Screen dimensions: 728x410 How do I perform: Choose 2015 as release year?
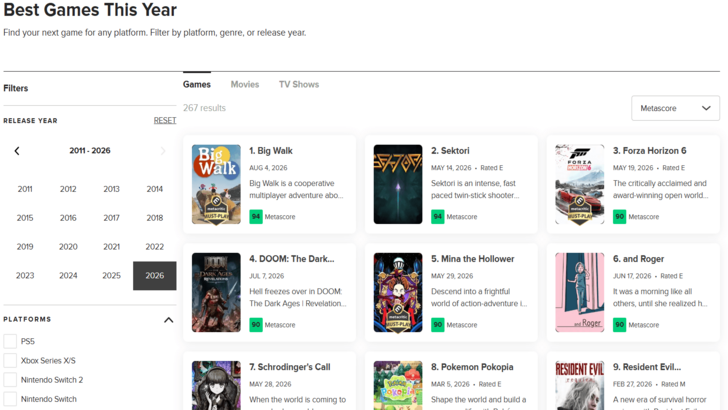pos(25,218)
